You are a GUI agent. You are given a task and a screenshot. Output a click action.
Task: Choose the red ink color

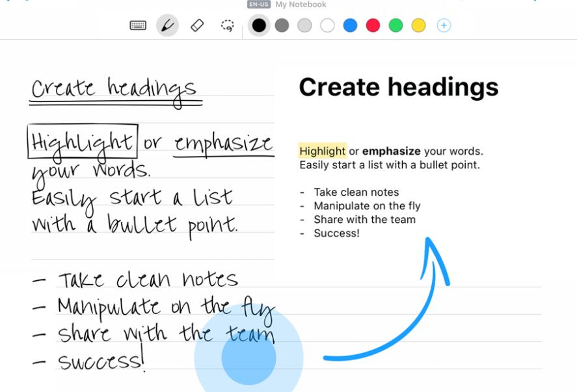pyautogui.click(x=373, y=25)
